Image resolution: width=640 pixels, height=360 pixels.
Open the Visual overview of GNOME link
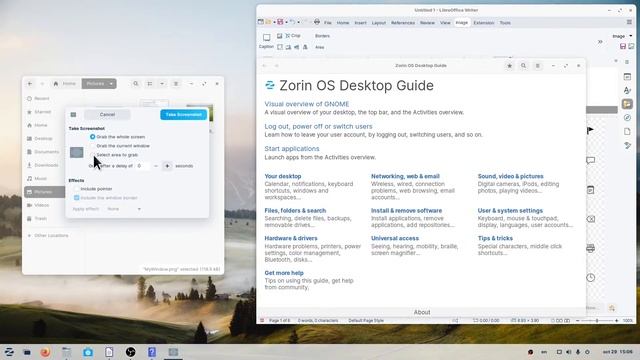tap(307, 104)
